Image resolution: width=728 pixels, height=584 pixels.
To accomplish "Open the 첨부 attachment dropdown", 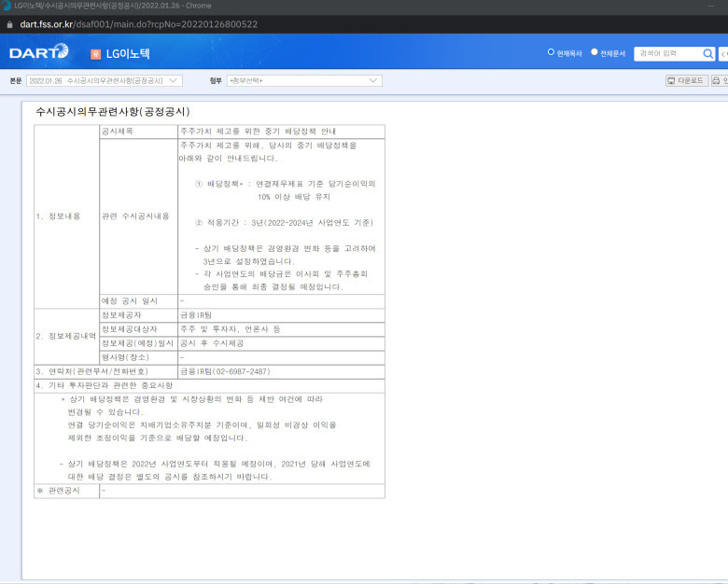I will click(304, 81).
